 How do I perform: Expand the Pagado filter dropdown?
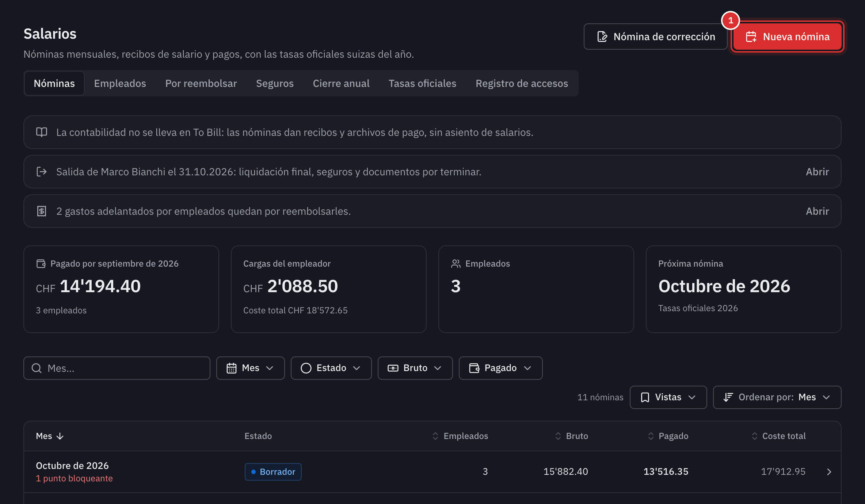tap(501, 368)
